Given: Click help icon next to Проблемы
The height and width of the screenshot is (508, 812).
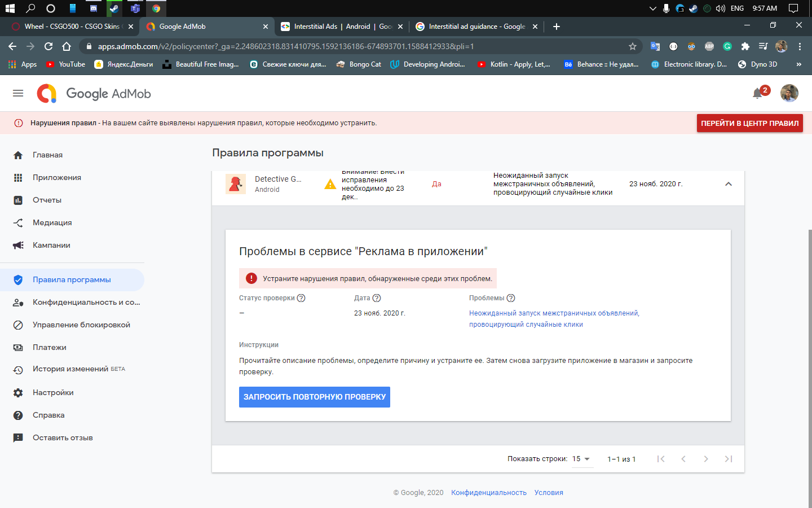Looking at the screenshot, I should 511,298.
